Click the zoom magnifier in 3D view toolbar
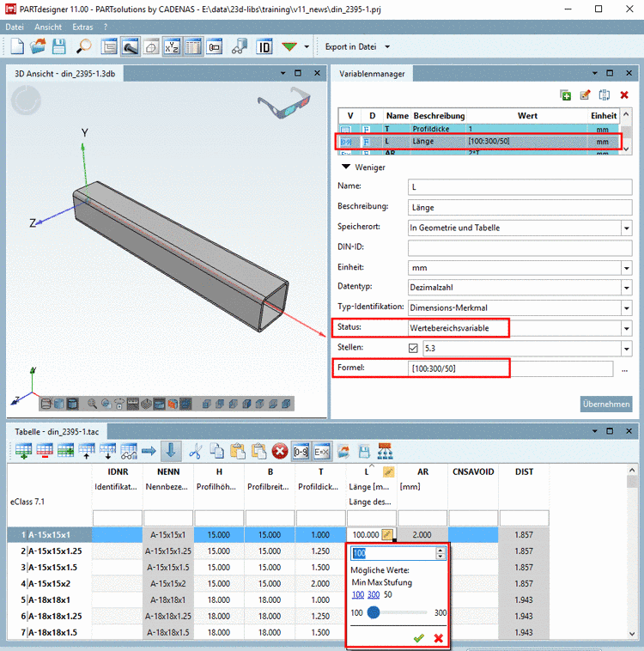This screenshot has height=651, width=644. tap(92, 404)
